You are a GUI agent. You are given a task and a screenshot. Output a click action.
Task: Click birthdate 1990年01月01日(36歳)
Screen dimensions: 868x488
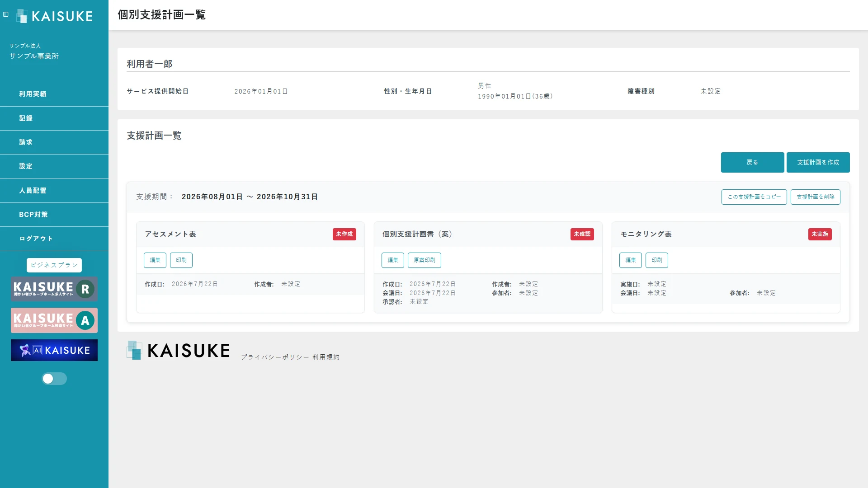click(515, 96)
